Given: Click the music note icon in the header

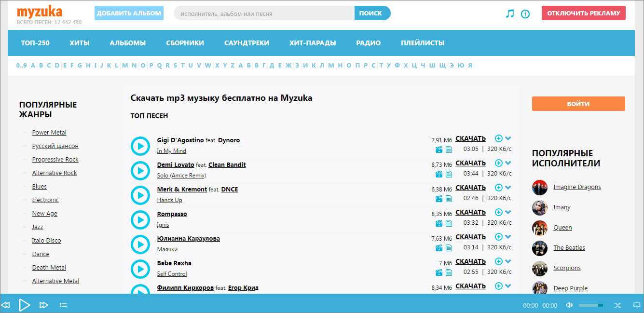Looking at the screenshot, I should 510,14.
